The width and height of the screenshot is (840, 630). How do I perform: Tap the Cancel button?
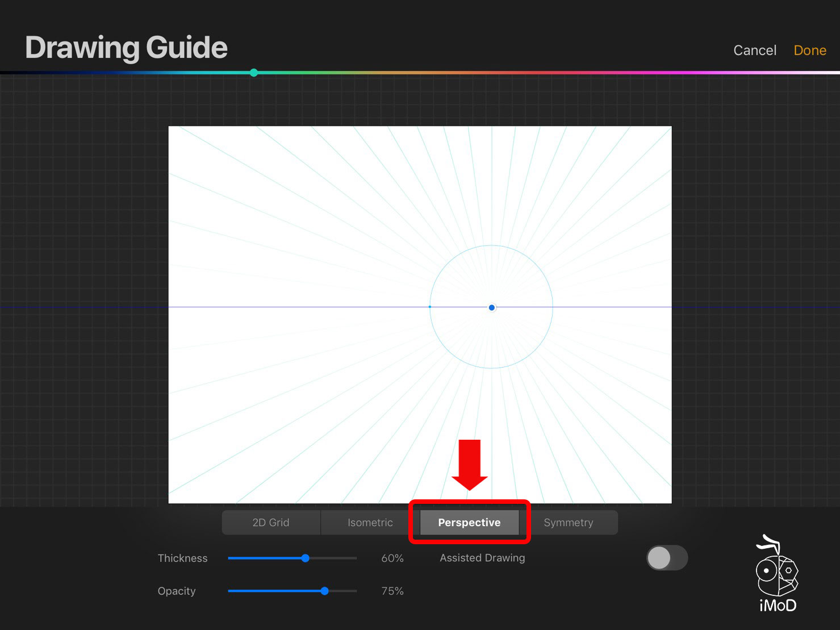(x=754, y=51)
